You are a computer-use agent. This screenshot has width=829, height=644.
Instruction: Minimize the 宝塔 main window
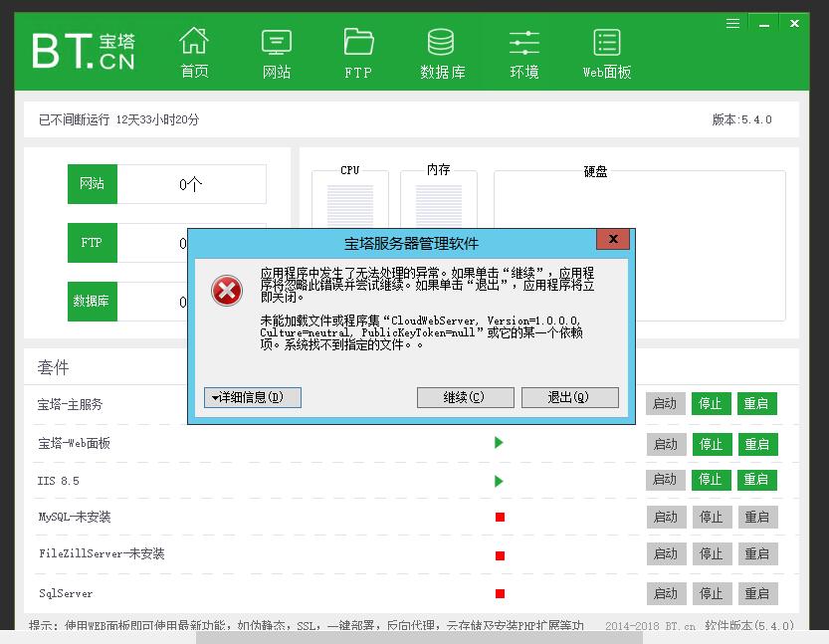point(764,24)
